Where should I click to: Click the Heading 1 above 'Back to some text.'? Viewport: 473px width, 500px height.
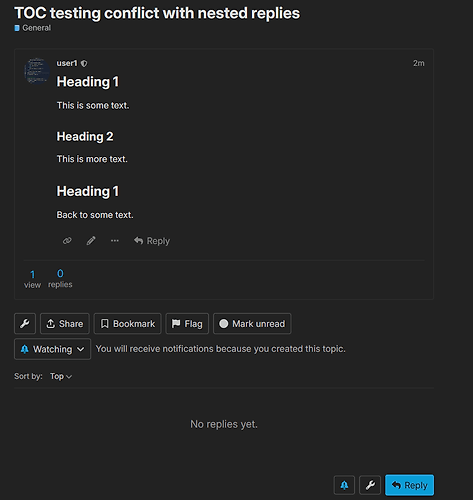88,191
